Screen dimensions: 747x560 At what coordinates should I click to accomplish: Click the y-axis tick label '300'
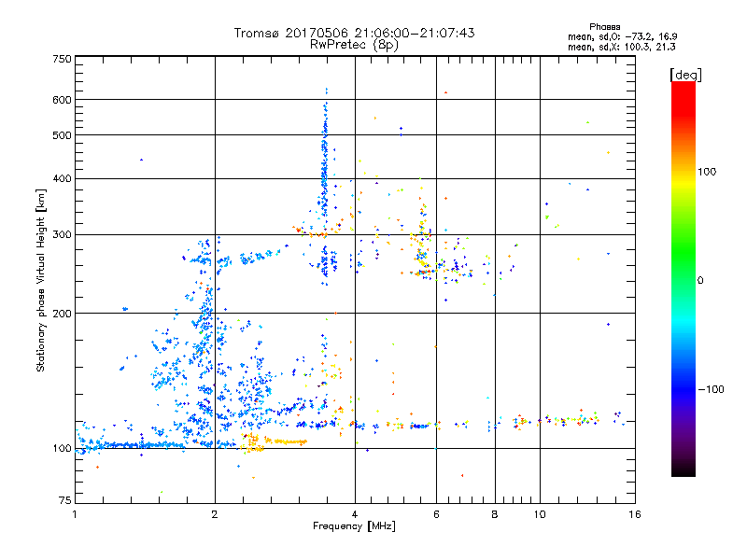pyautogui.click(x=62, y=235)
